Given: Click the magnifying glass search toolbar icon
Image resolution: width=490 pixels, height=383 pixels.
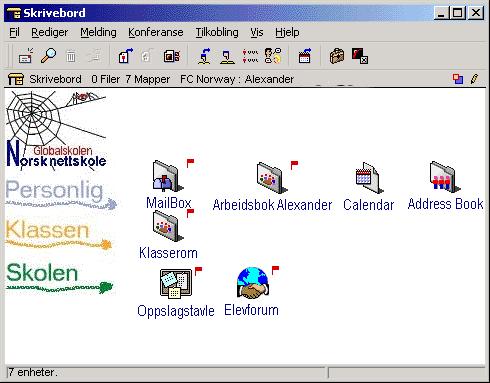Looking at the screenshot, I should click(x=49, y=56).
